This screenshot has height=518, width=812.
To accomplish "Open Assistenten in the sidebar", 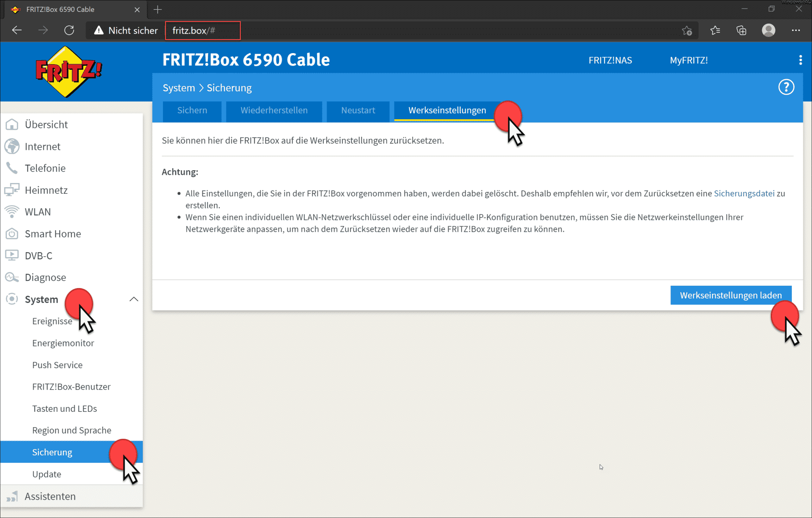I will (50, 496).
